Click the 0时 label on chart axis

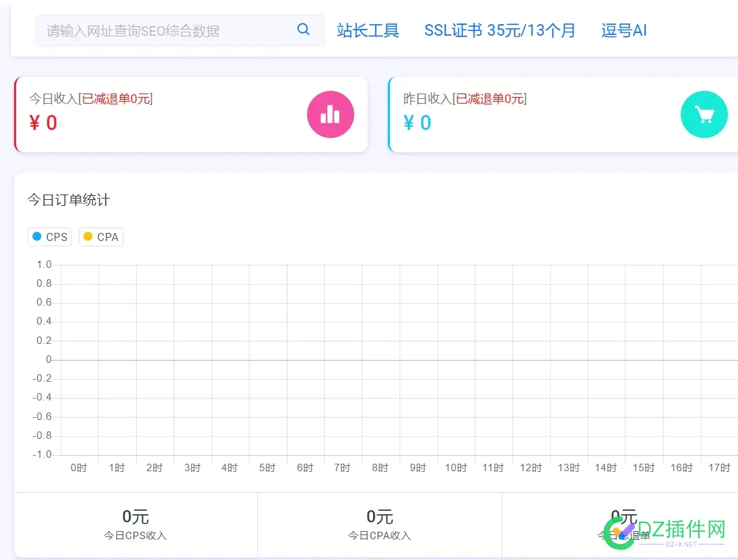pos(79,468)
